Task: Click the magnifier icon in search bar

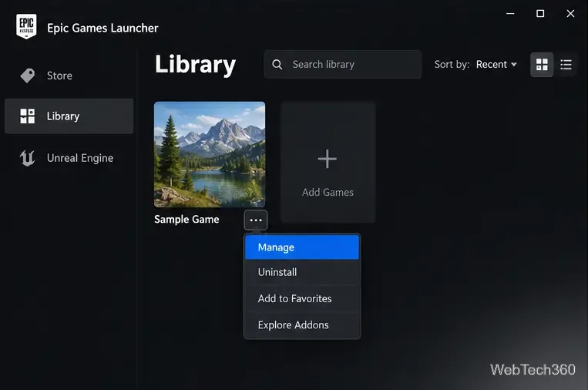Action: (x=277, y=65)
